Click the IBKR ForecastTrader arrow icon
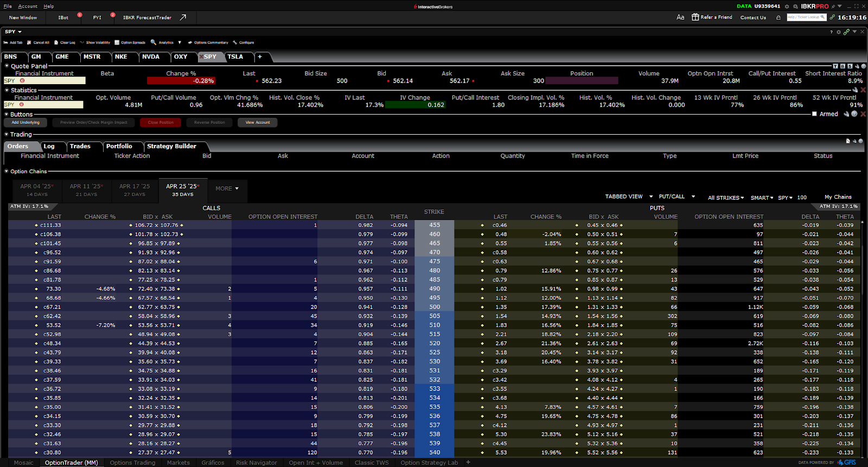The height and width of the screenshot is (467, 868). (183, 17)
